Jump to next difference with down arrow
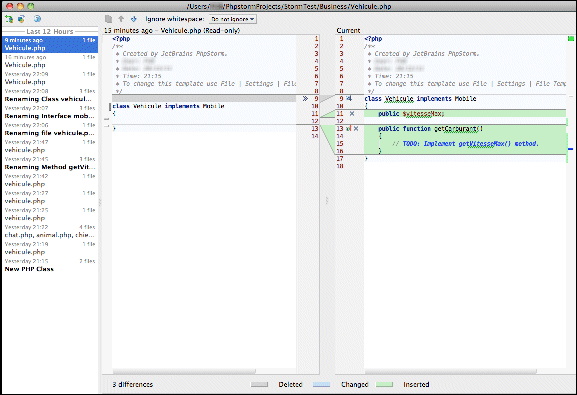 pos(134,19)
